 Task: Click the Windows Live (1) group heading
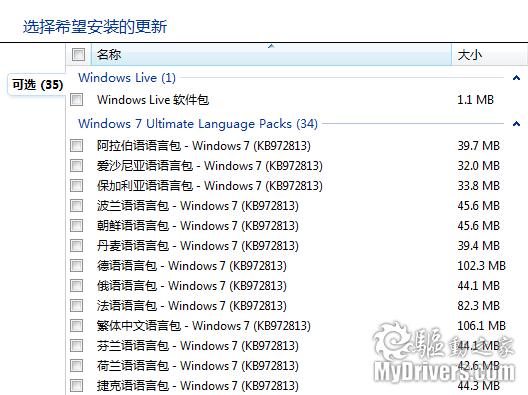pos(127,78)
